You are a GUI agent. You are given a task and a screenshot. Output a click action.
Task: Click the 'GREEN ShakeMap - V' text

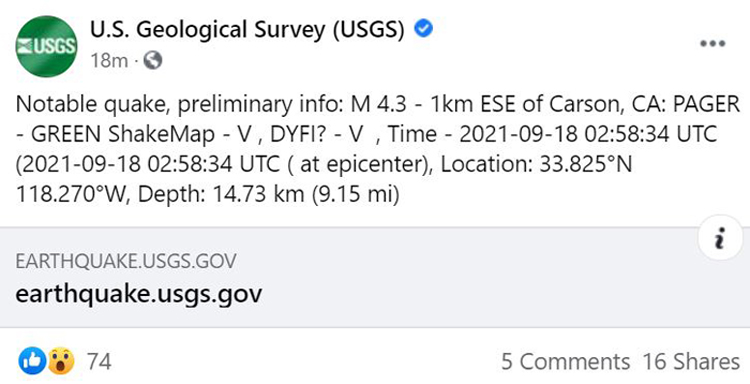[142, 134]
